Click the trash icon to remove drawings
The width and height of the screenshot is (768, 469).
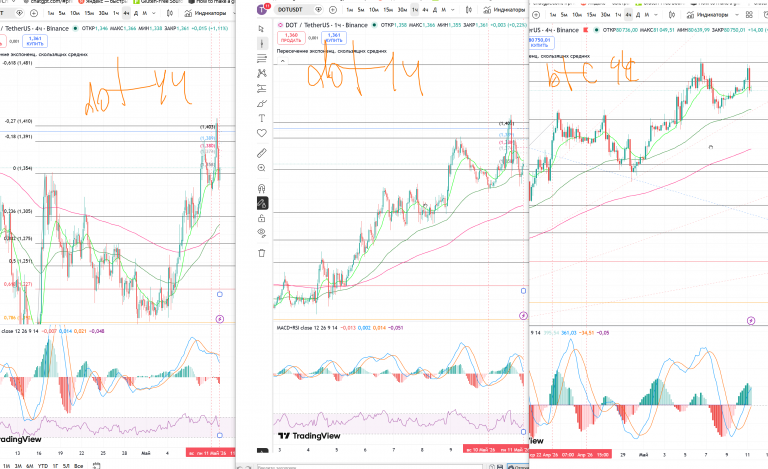click(x=262, y=253)
